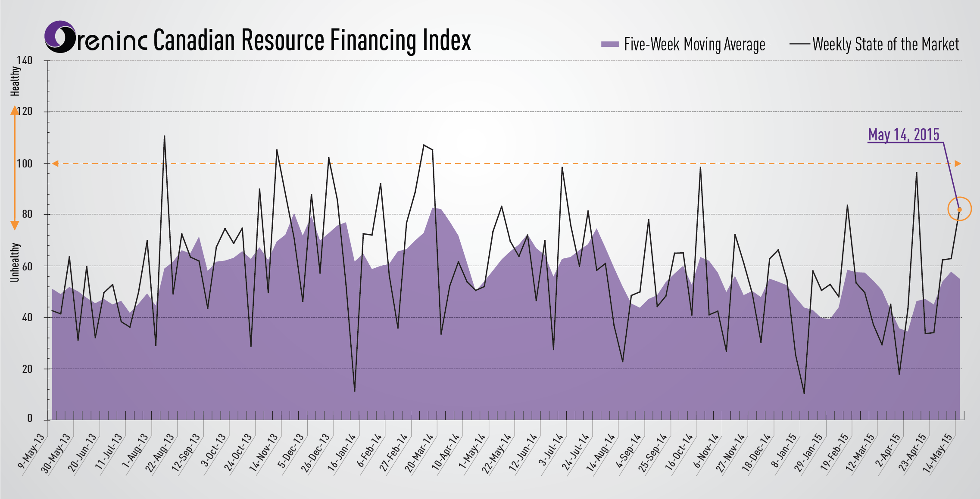Click the 16-Jan-14 date label
The image size is (980, 499).
tap(341, 453)
